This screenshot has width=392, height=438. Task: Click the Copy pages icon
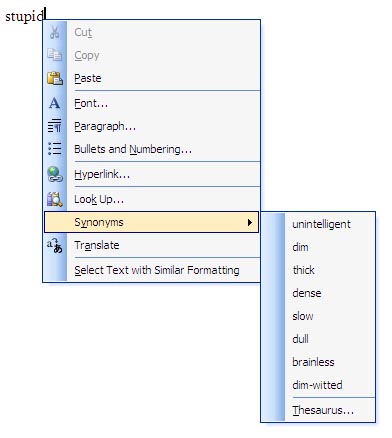[55, 55]
